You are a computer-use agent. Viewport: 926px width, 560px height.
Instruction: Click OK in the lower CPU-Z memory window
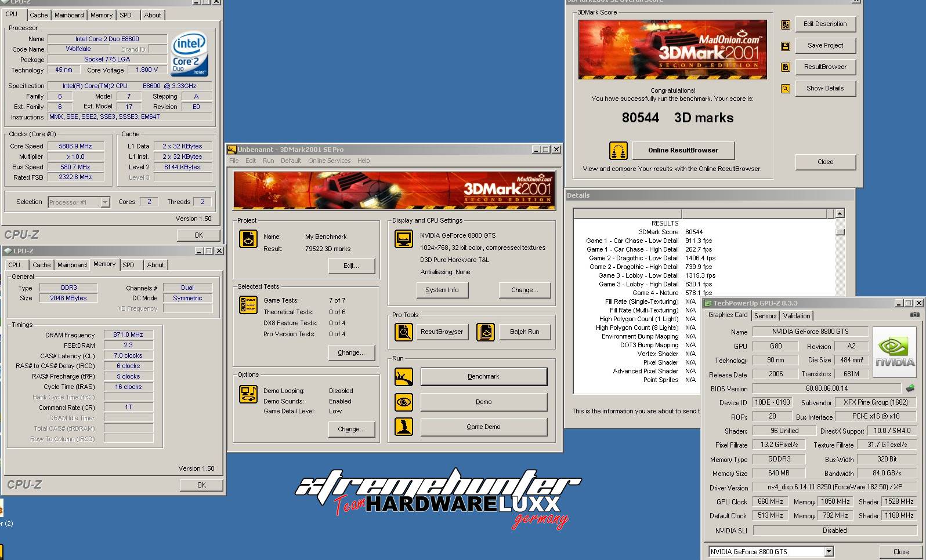click(201, 485)
